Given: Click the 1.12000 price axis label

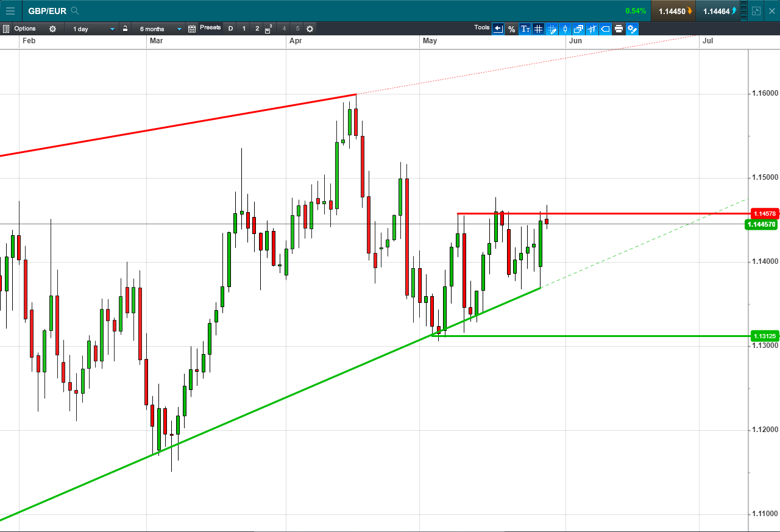Looking at the screenshot, I should tap(765, 430).
